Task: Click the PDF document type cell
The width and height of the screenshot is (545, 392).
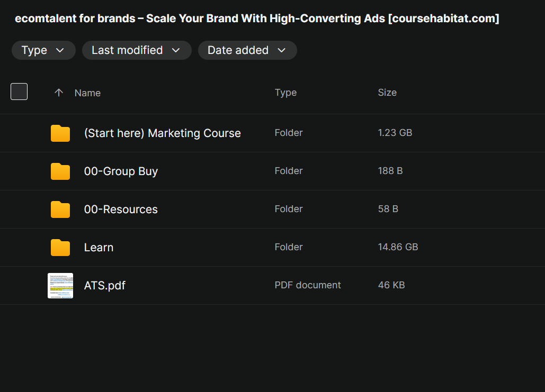Action: tap(308, 286)
